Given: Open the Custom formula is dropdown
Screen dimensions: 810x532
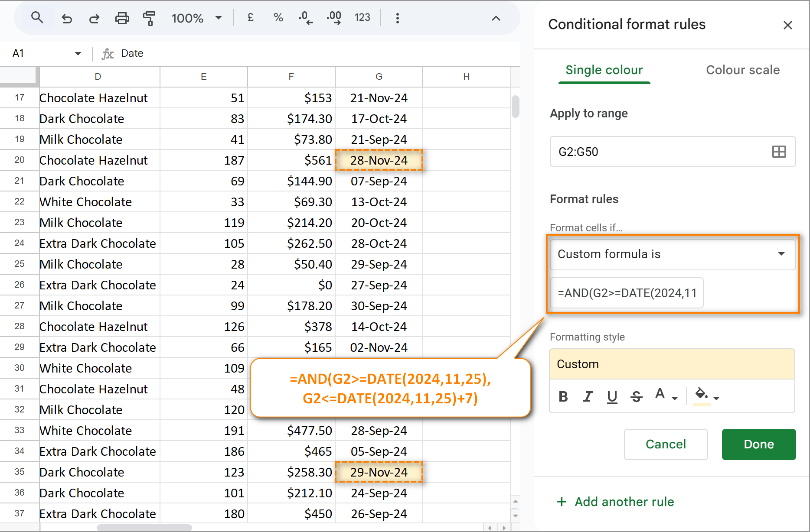Looking at the screenshot, I should (x=673, y=254).
